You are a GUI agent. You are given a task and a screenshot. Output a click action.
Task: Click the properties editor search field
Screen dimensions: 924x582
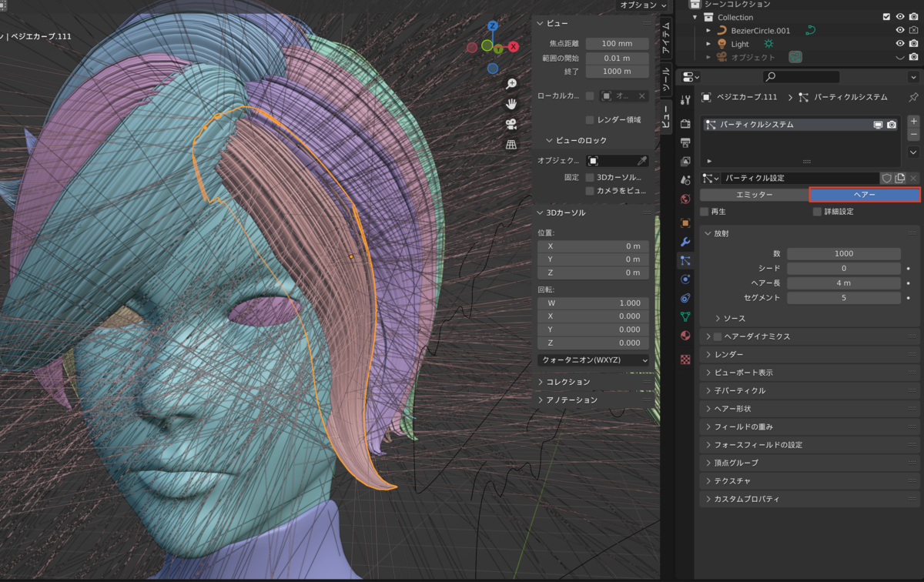[801, 77]
